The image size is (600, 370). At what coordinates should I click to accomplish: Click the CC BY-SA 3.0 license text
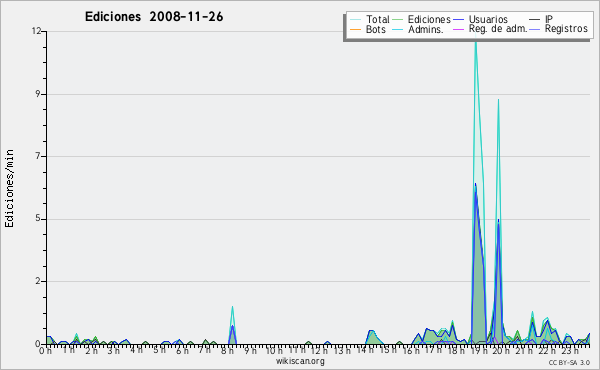point(569,362)
